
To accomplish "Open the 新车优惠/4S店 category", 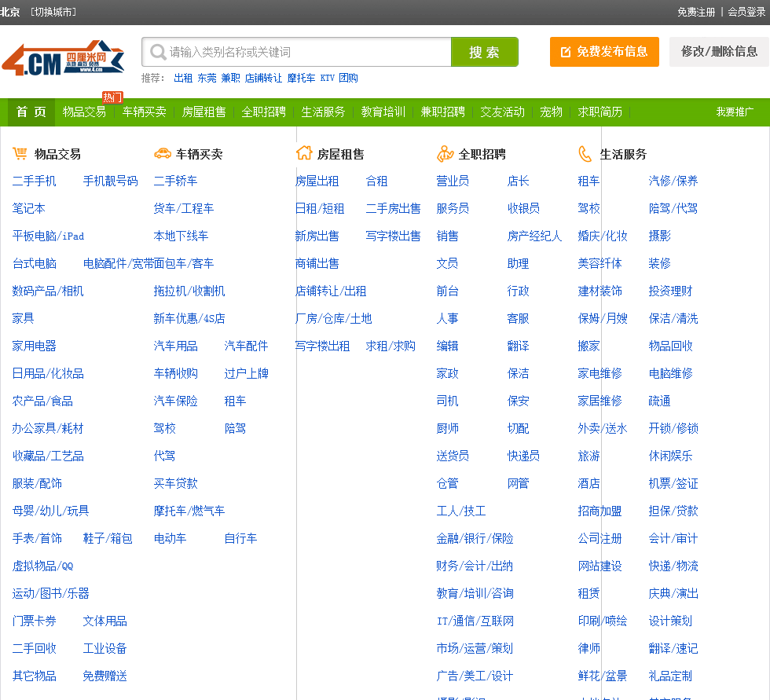I will [x=189, y=319].
